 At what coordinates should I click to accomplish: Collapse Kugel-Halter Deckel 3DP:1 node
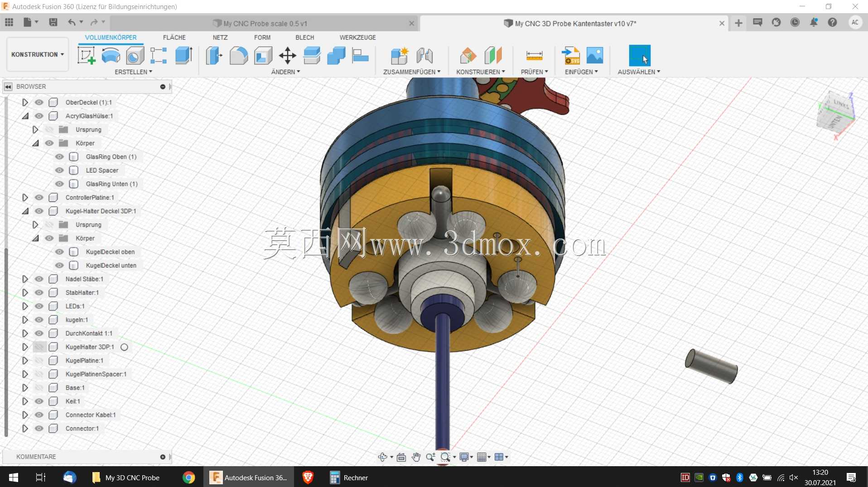(25, 211)
